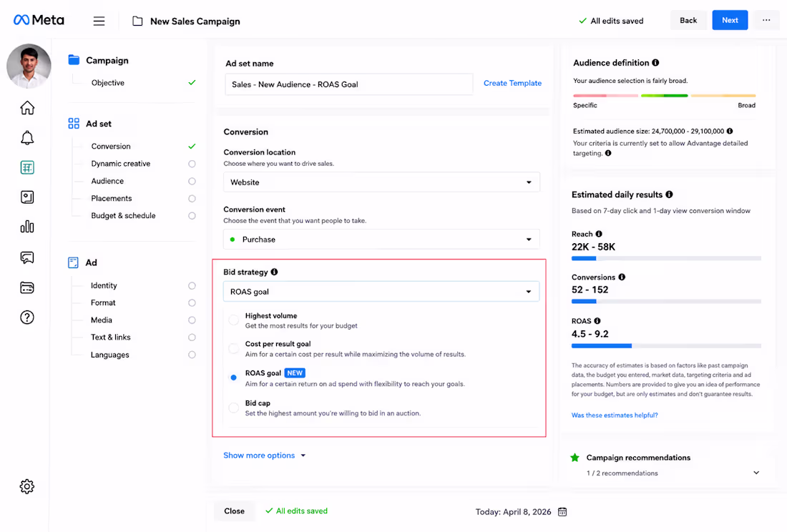Click the folder icon beside New Sales Campaign

click(137, 21)
